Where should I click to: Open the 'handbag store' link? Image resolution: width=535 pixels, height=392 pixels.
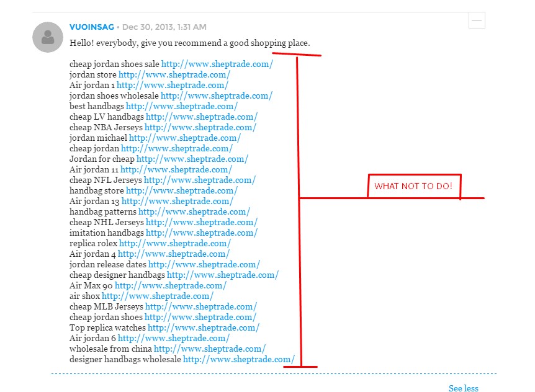(x=181, y=191)
